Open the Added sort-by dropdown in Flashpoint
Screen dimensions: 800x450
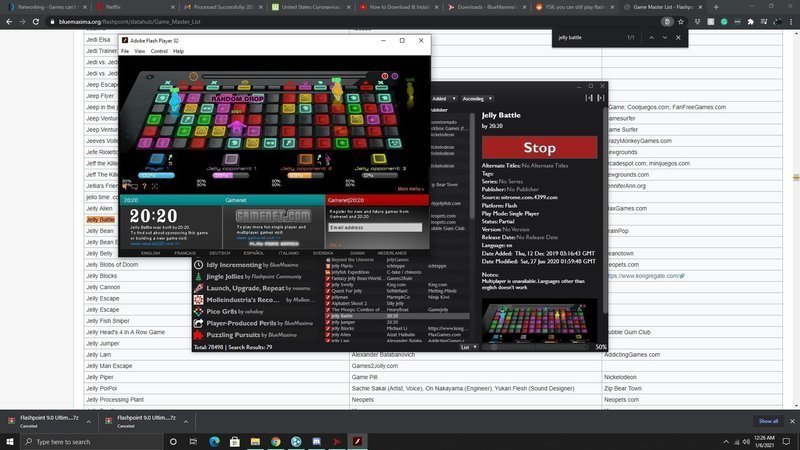444,98
